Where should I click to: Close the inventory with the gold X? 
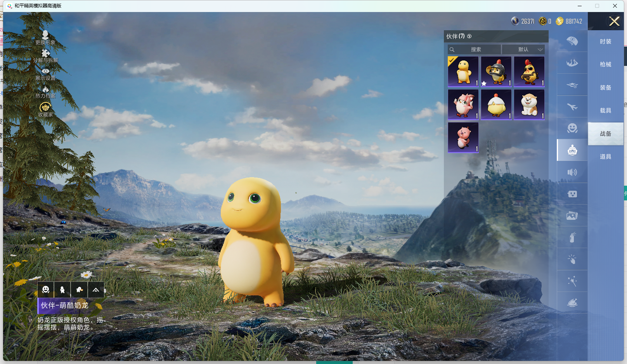614,21
